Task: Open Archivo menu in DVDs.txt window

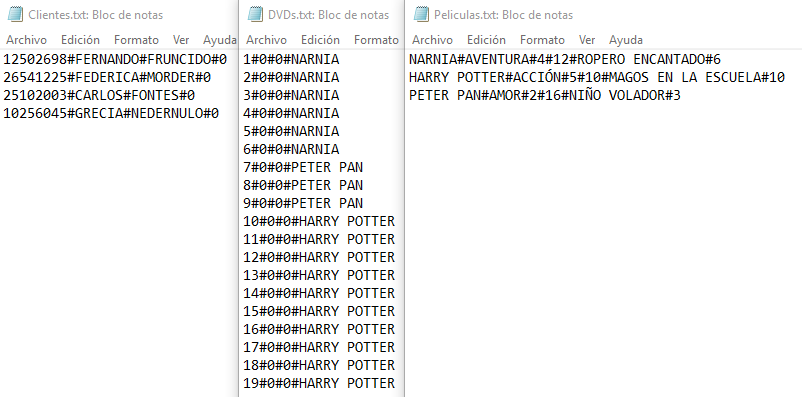Action: pos(266,40)
